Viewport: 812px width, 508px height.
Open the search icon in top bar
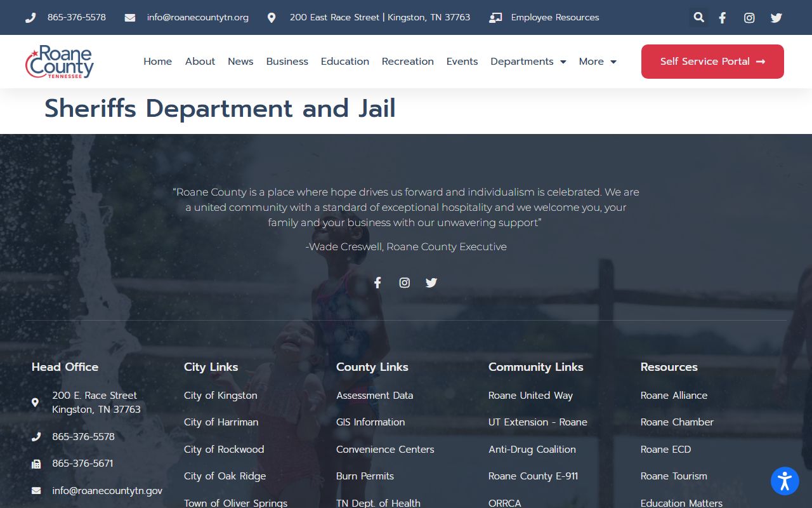click(698, 18)
